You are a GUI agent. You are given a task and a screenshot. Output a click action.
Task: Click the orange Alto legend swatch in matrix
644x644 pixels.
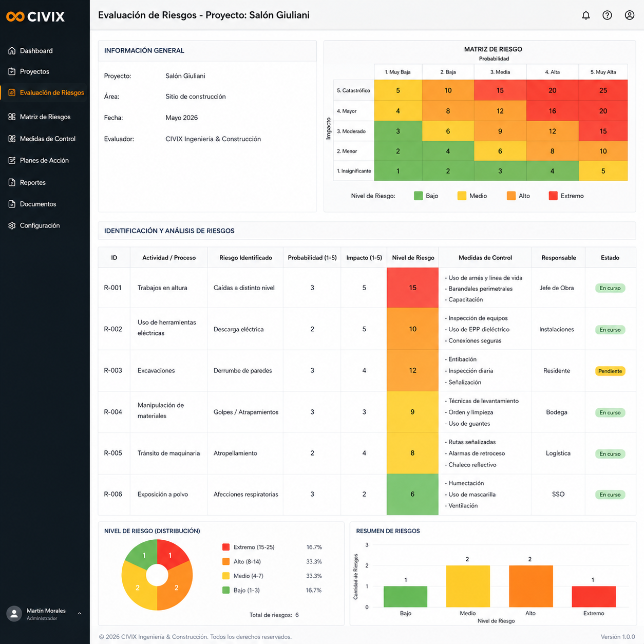point(511,196)
